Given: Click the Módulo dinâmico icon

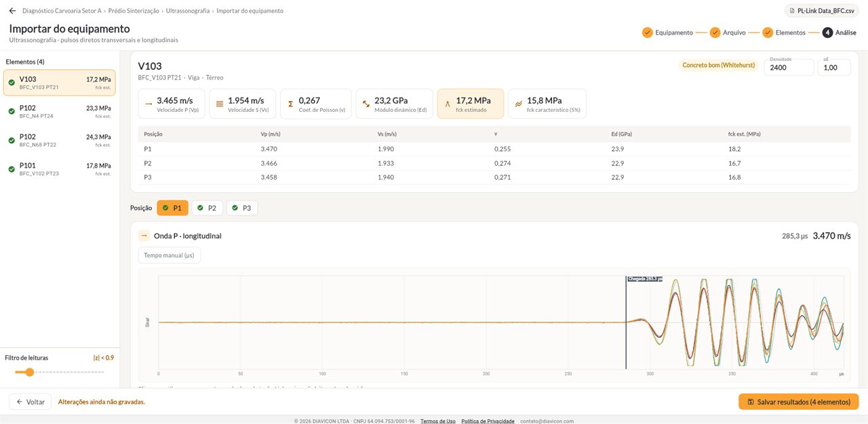Looking at the screenshot, I should click(x=366, y=104).
